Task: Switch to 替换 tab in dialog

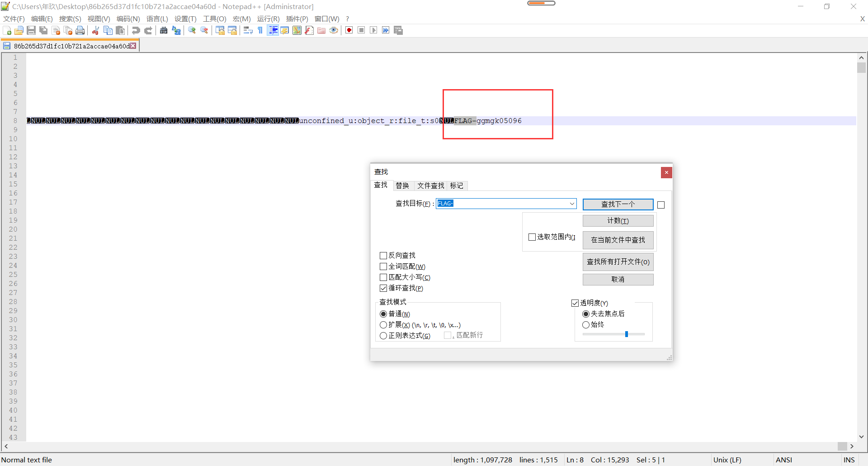Action: [x=402, y=185]
